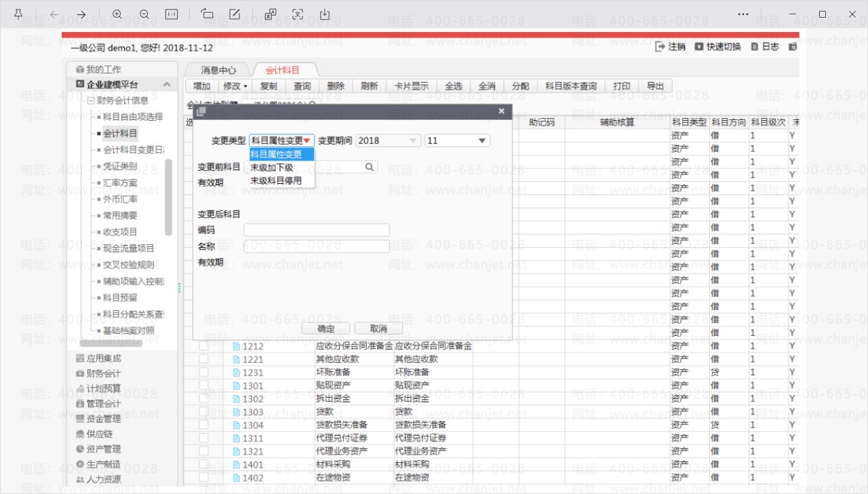Translate text in the image
The height and width of the screenshot is (494, 868).
tap(271, 14)
